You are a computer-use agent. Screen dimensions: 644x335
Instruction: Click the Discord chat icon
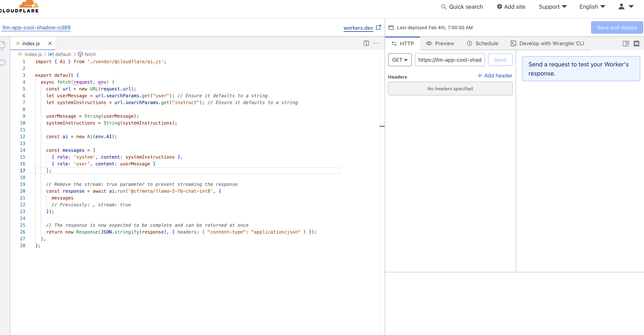point(636,44)
